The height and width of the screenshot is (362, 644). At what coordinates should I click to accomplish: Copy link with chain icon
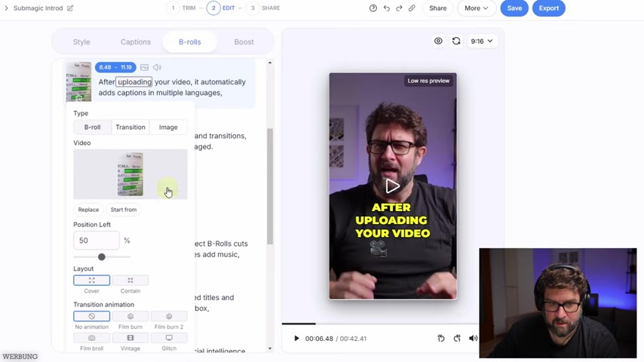(x=412, y=8)
